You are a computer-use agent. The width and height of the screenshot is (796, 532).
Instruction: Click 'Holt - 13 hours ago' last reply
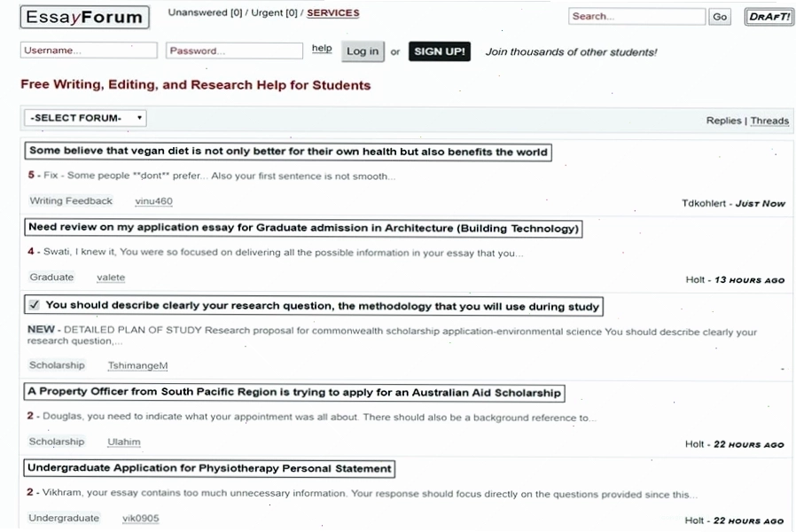coord(735,279)
